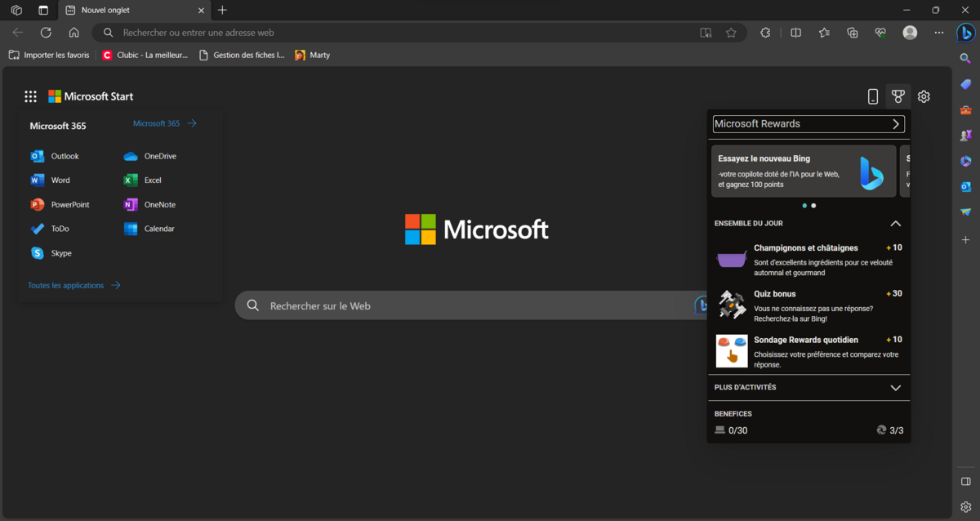
Task: Launch ToDo from app list
Action: coord(50,229)
